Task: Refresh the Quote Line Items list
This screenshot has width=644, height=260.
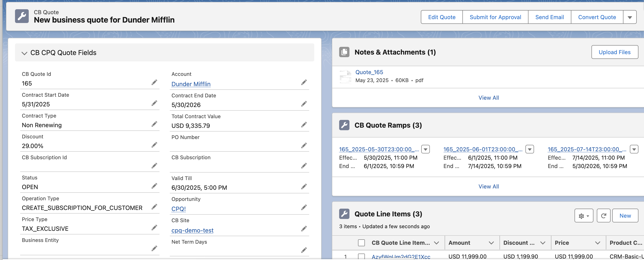Action: pyautogui.click(x=603, y=216)
